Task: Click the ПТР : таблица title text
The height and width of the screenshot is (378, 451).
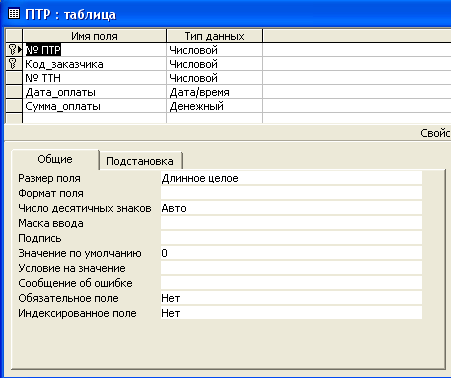Action: [71, 14]
